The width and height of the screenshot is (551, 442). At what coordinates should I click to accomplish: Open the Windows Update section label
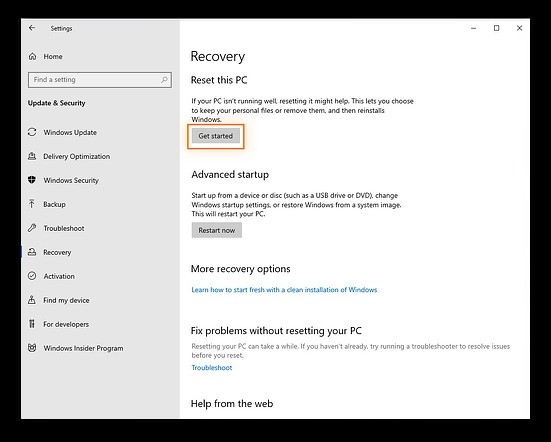[70, 132]
